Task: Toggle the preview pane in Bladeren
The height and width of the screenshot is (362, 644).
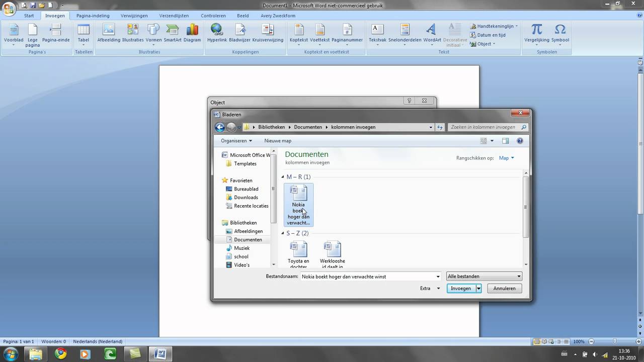Action: [x=505, y=141]
